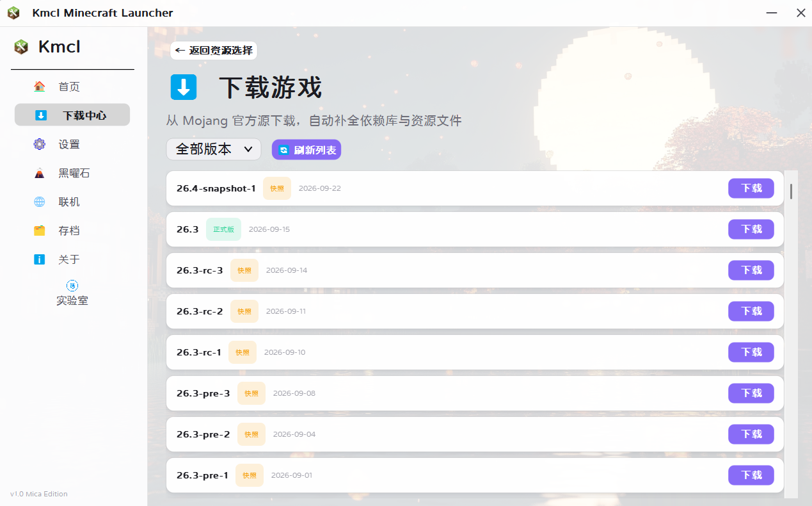This screenshot has height=506, width=812.
Task: Download version 26.3-rc-1
Action: tap(751, 352)
